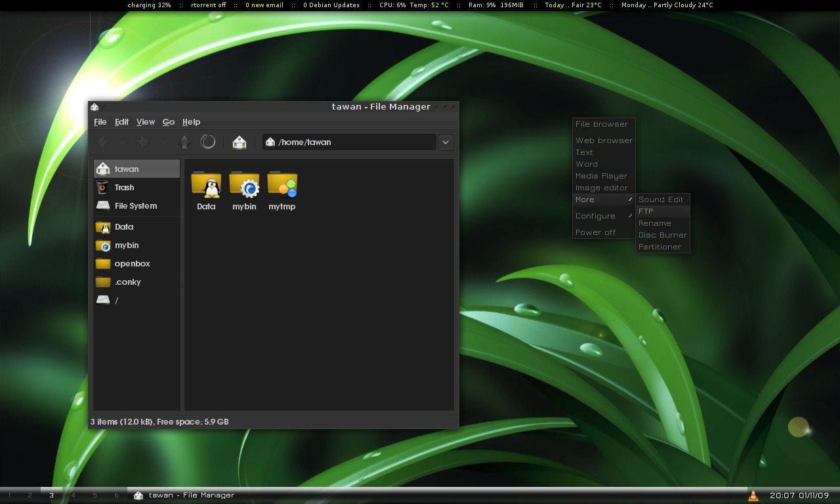The height and width of the screenshot is (504, 840).
Task: Go up to the parent folder
Action: (x=184, y=142)
